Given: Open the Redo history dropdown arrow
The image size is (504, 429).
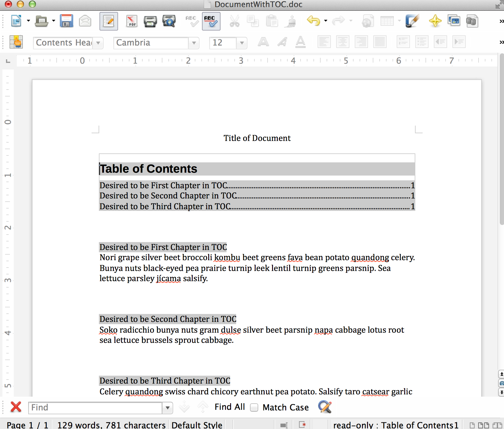Looking at the screenshot, I should pos(351,21).
